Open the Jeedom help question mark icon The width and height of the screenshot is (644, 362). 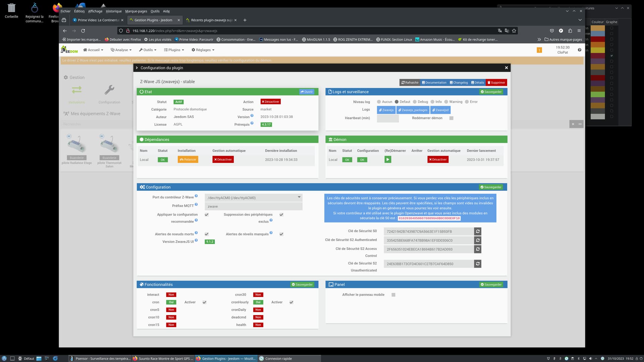[x=580, y=50]
